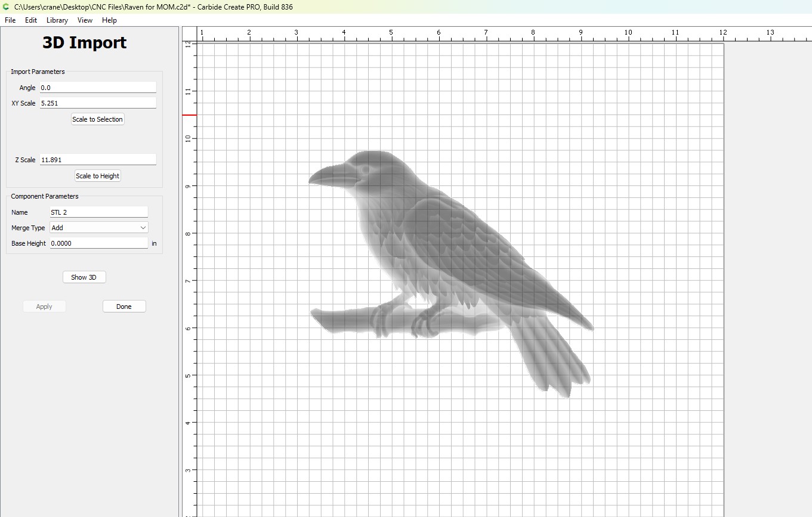Click the Angle input field
Viewport: 812px width, 517px height.
98,88
